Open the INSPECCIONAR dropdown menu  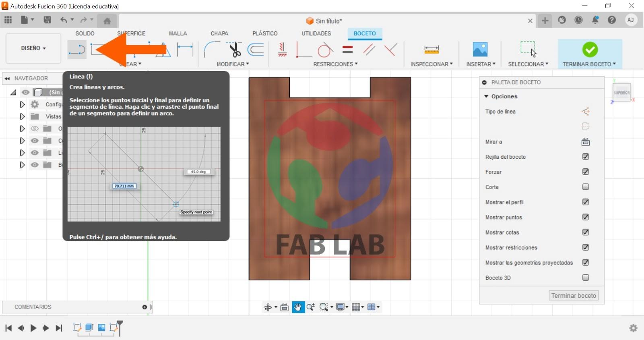point(431,64)
